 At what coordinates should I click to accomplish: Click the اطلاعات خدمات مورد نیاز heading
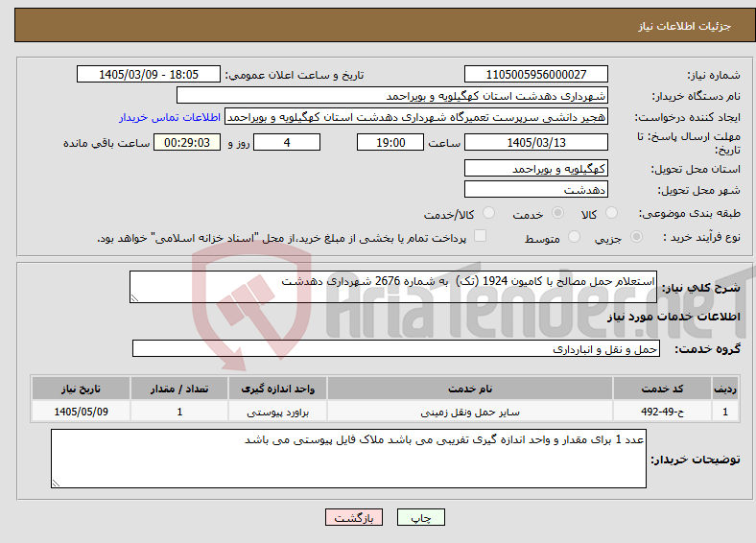[x=673, y=317]
